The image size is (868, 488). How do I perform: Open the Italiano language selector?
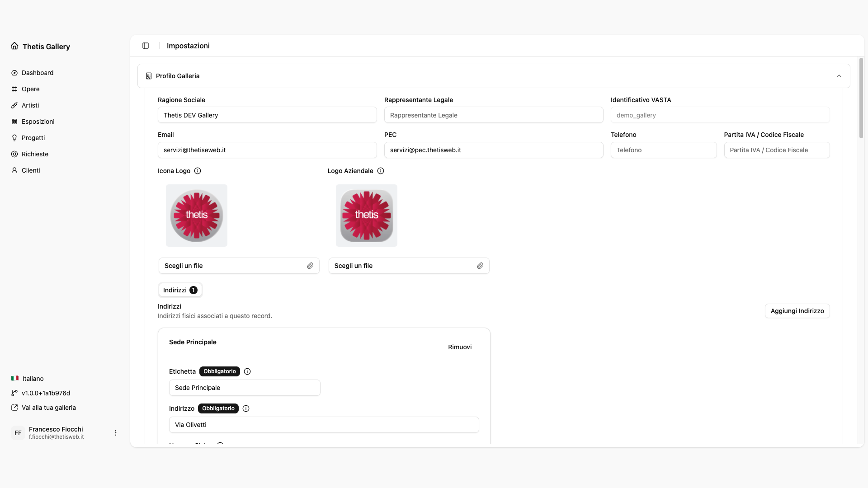point(65,379)
